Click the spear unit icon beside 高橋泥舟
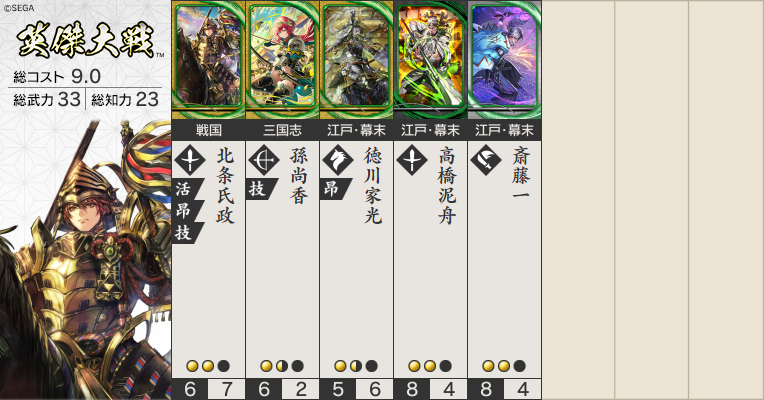The image size is (764, 400). pyautogui.click(x=412, y=160)
